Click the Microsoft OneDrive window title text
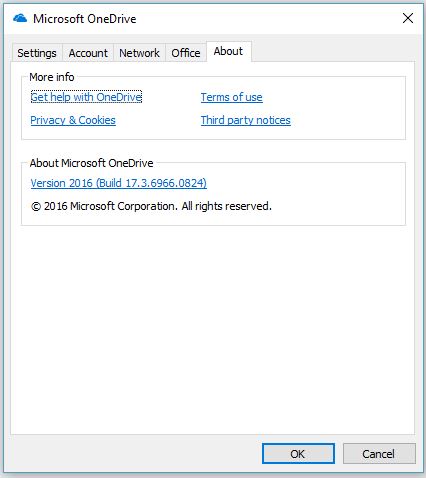426x478 pixels. [85, 19]
